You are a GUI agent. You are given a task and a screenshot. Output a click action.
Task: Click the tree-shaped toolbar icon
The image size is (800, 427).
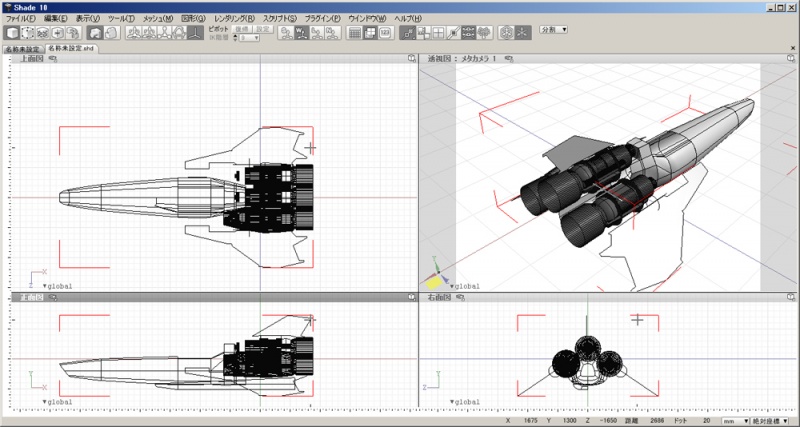[x=484, y=33]
